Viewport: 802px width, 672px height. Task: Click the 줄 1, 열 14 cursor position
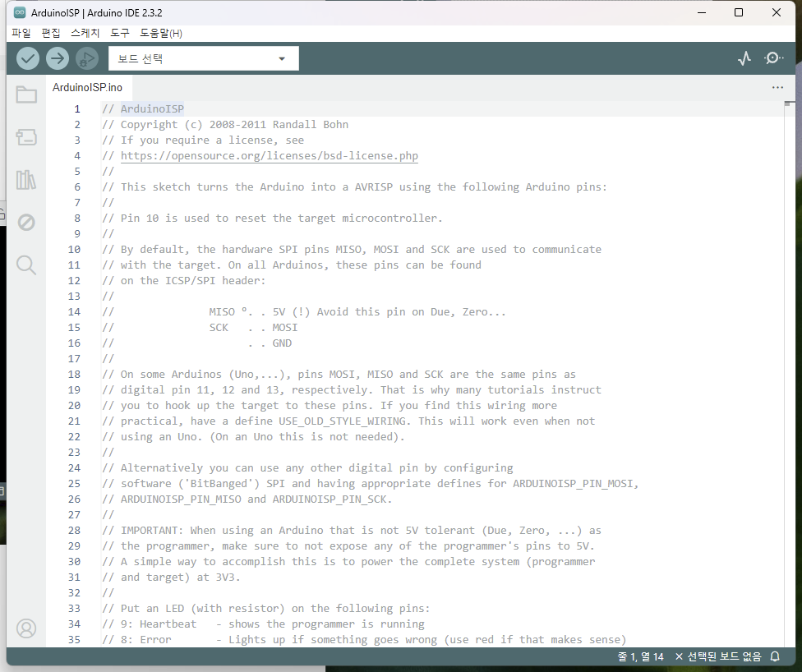click(x=640, y=656)
